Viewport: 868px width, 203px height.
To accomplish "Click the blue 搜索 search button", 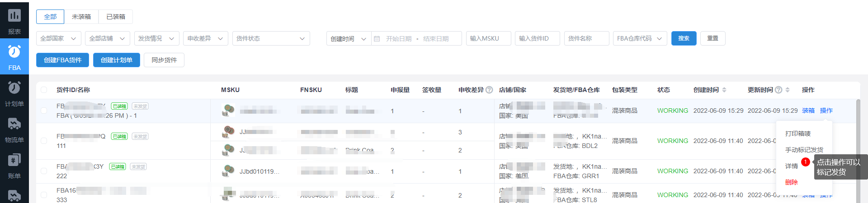I will 684,38.
